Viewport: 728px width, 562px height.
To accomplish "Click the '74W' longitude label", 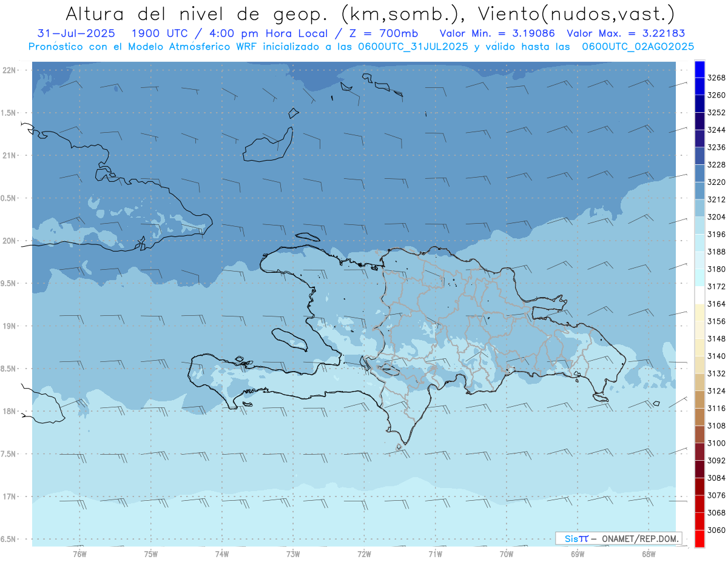I will 222,554.
